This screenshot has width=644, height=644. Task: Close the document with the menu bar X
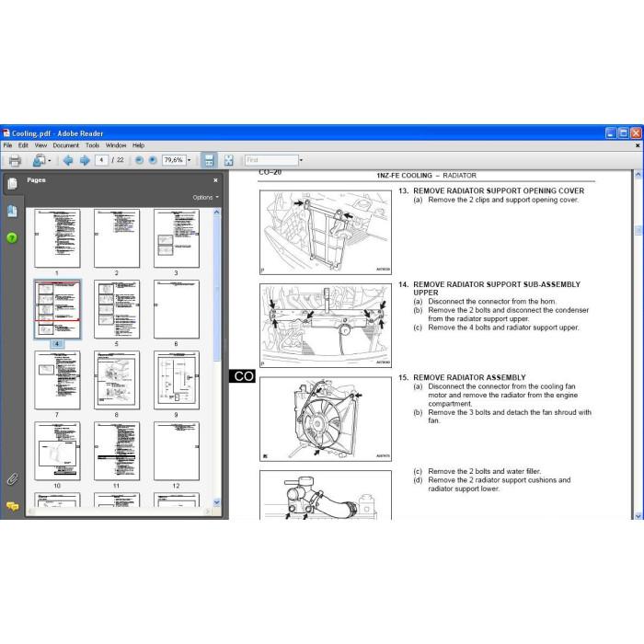pyautogui.click(x=638, y=145)
